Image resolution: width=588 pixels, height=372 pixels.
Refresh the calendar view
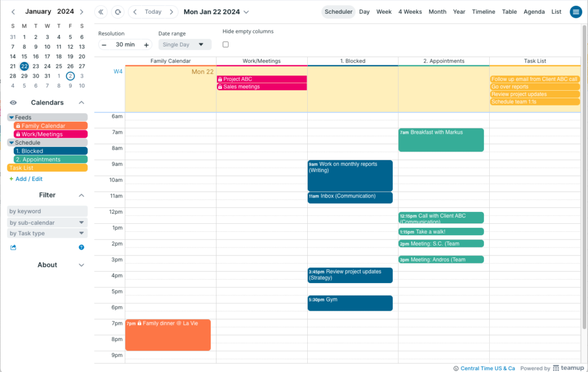(118, 11)
